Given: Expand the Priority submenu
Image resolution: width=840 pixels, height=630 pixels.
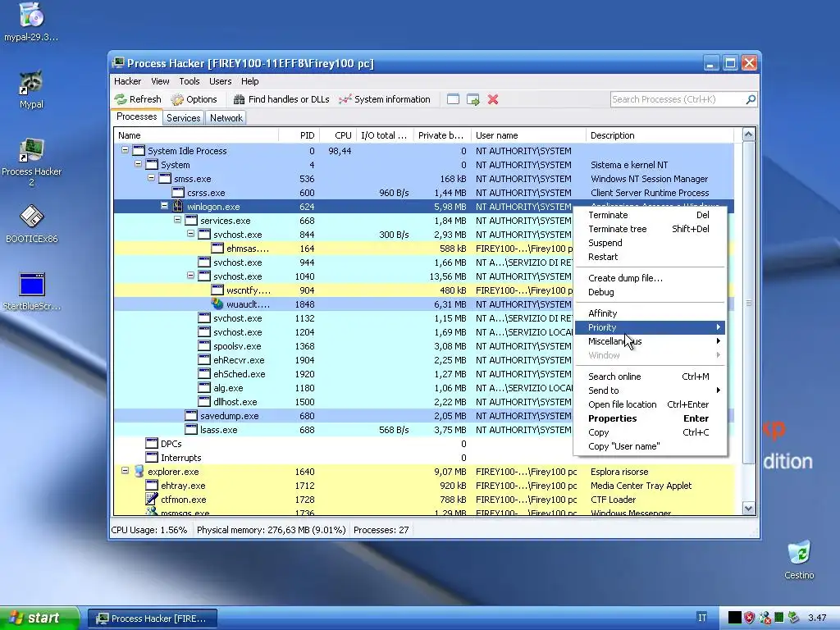Looking at the screenshot, I should pyautogui.click(x=650, y=327).
